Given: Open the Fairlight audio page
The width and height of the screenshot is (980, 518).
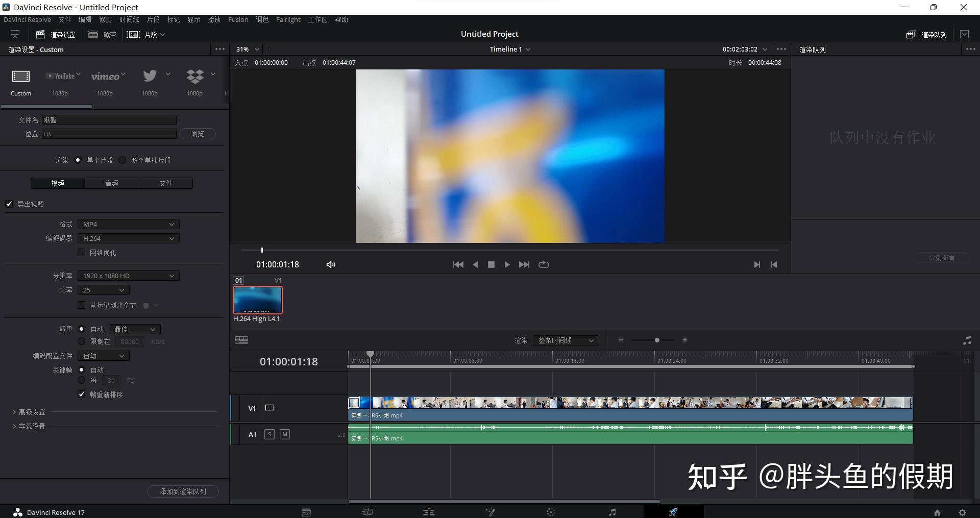Looking at the screenshot, I should (x=612, y=512).
